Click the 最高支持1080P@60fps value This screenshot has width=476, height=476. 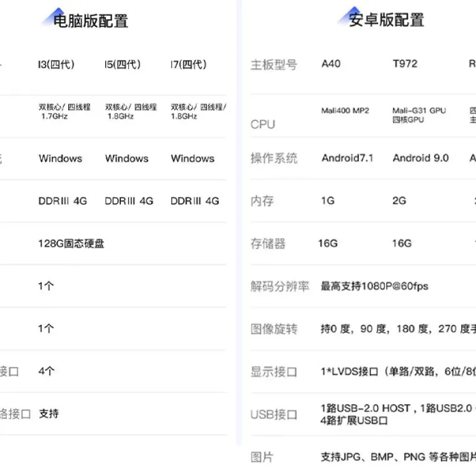pos(374,286)
